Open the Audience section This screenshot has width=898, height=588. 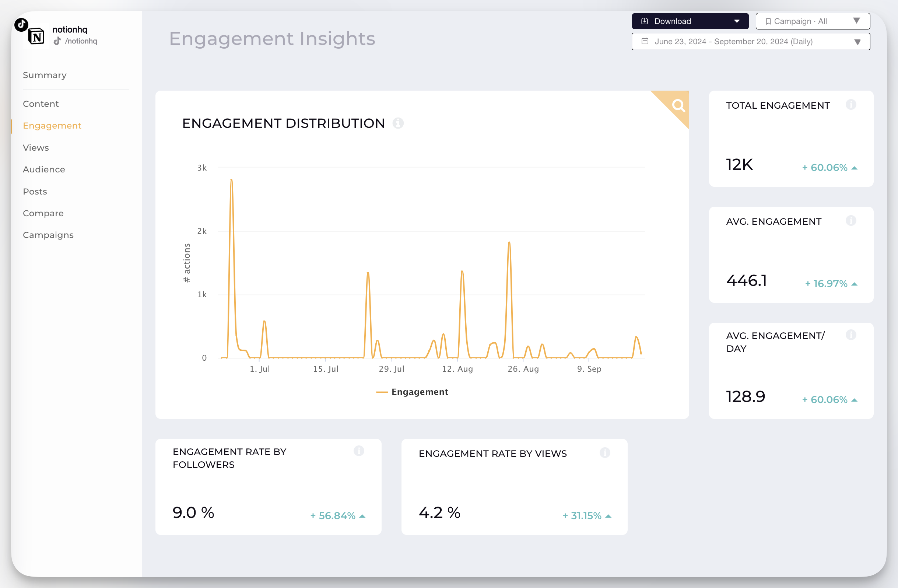[x=44, y=169]
